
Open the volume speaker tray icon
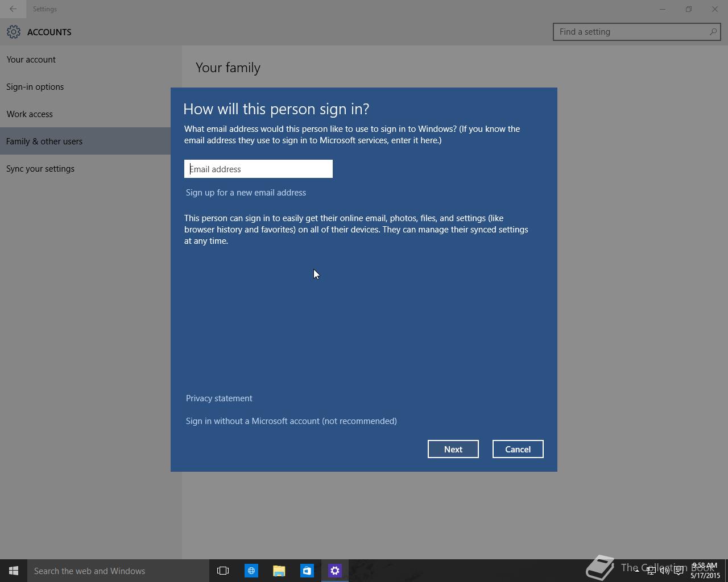pos(664,571)
